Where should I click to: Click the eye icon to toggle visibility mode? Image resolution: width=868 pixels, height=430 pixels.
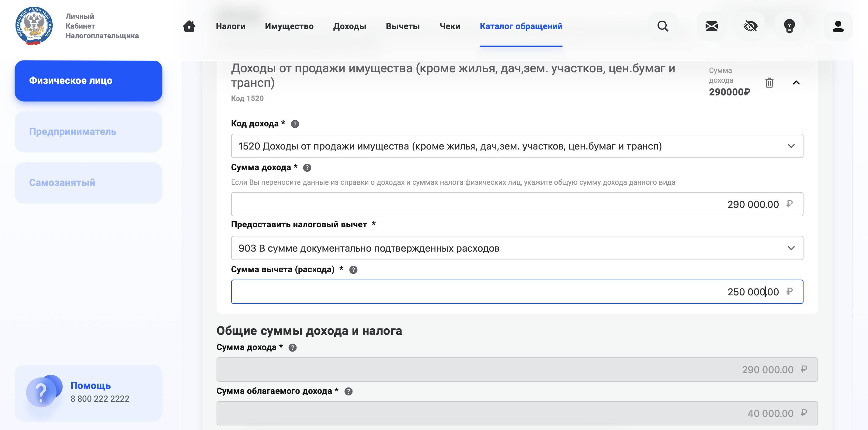tap(751, 26)
